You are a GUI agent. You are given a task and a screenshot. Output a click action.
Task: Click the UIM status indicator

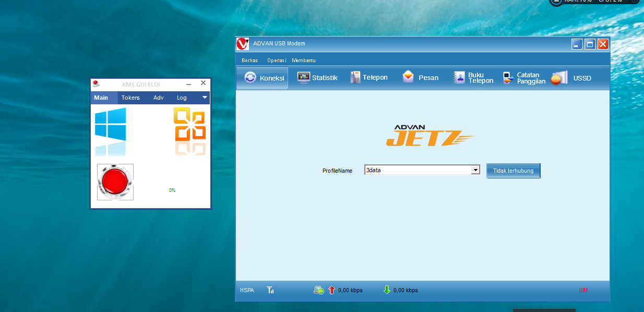(583, 290)
